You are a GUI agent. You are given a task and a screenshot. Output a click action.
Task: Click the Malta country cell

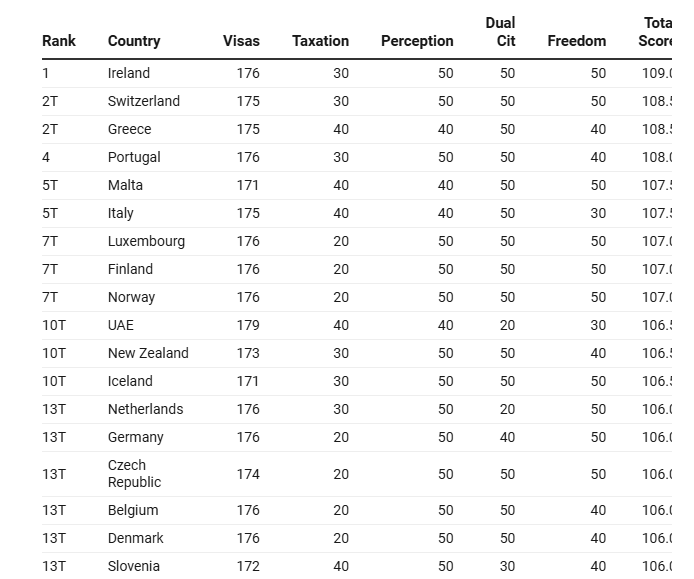[x=125, y=185]
